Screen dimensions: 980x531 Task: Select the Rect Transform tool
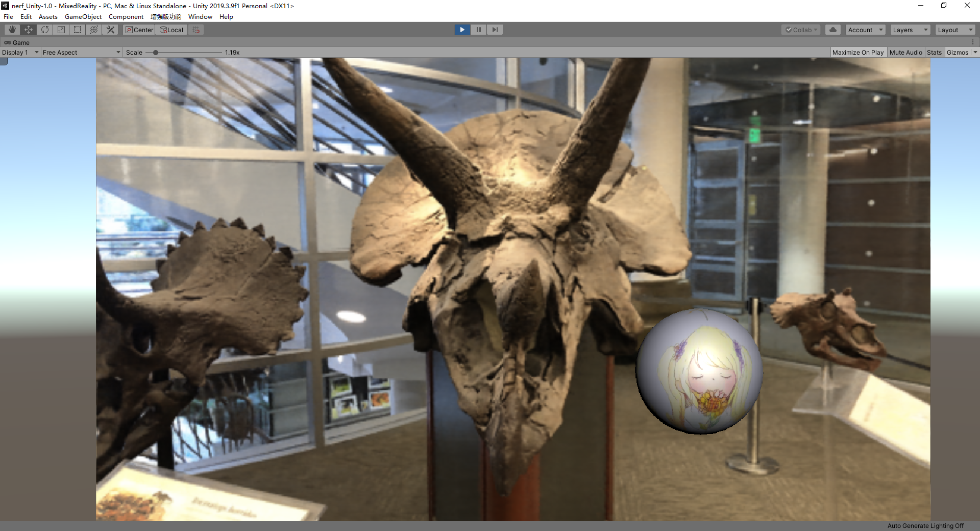point(77,30)
